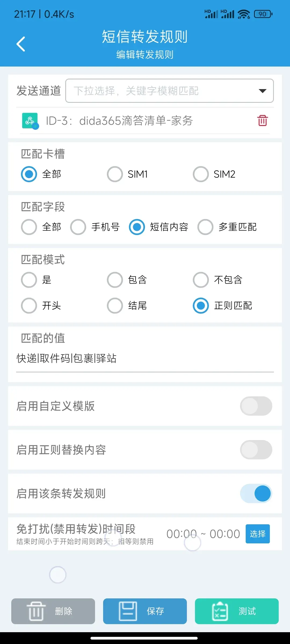Disable the 启用该条转发规则 switch
290x644 pixels.
pos(256,493)
